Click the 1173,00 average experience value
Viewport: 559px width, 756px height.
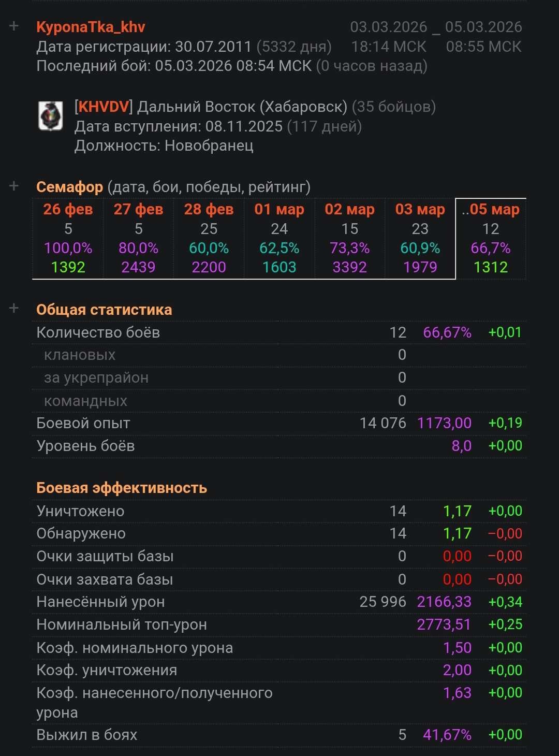coord(444,423)
